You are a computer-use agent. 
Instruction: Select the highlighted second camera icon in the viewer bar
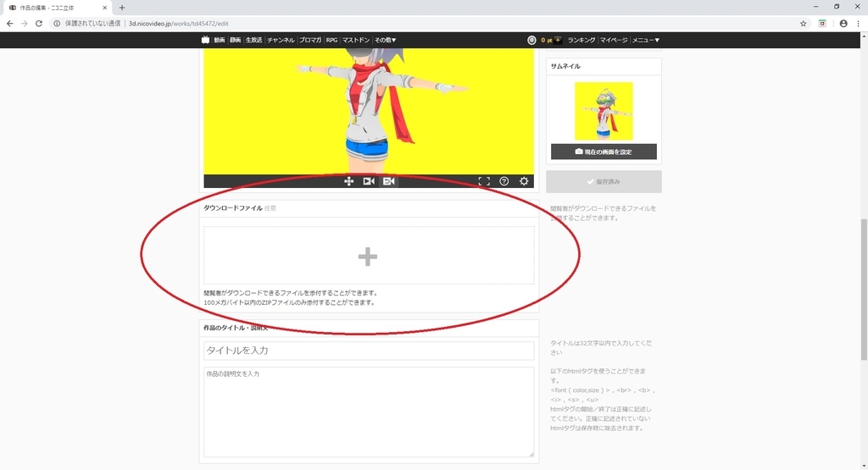coord(388,181)
